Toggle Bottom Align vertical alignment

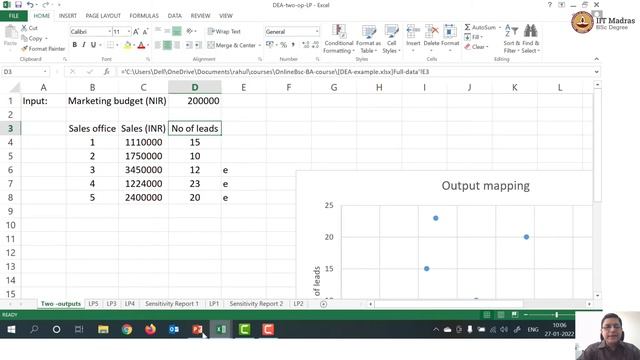[177, 31]
